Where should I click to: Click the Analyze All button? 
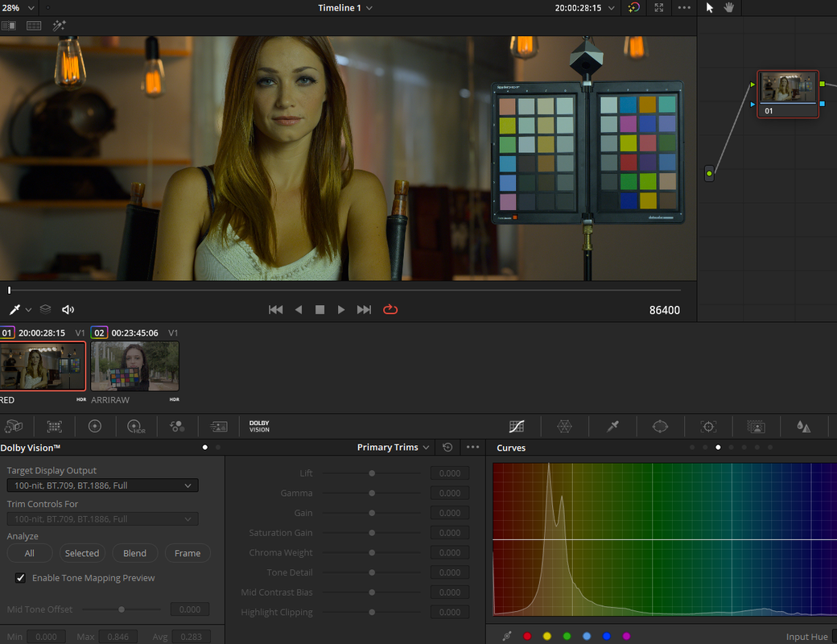click(x=29, y=553)
